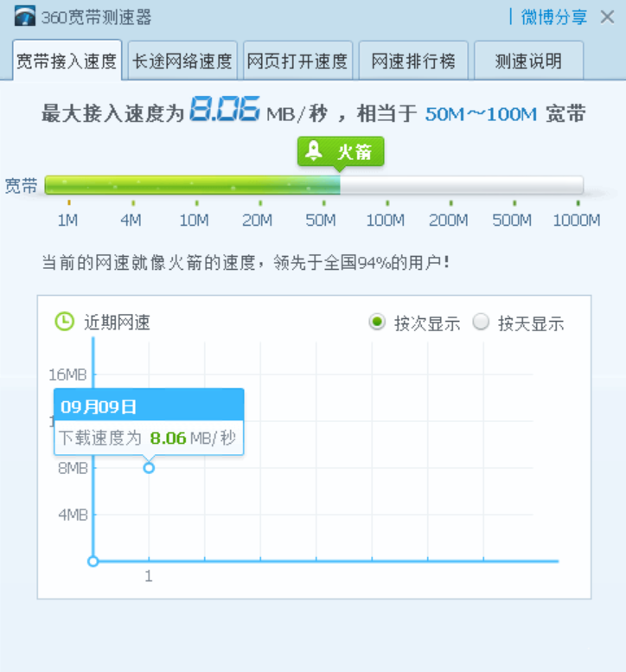Screen dimensions: 626x672
Task: Switch to the 长途网络速度 tab
Action: coord(182,61)
